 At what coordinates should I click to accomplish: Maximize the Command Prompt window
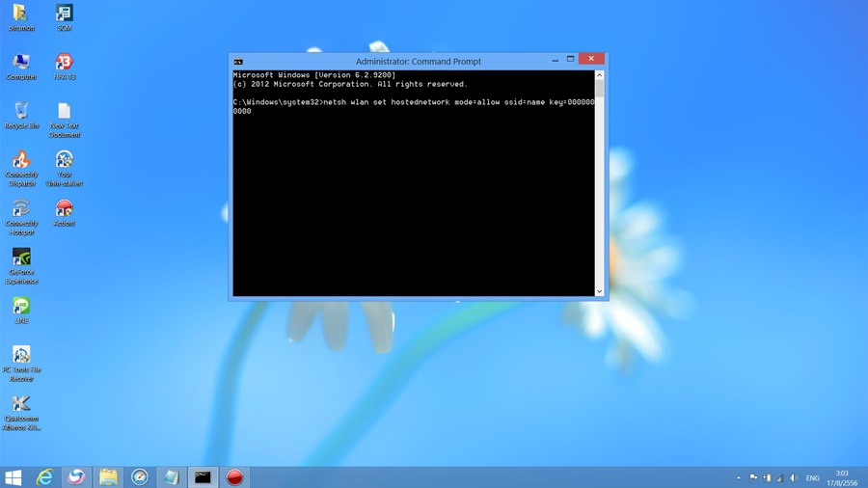571,59
